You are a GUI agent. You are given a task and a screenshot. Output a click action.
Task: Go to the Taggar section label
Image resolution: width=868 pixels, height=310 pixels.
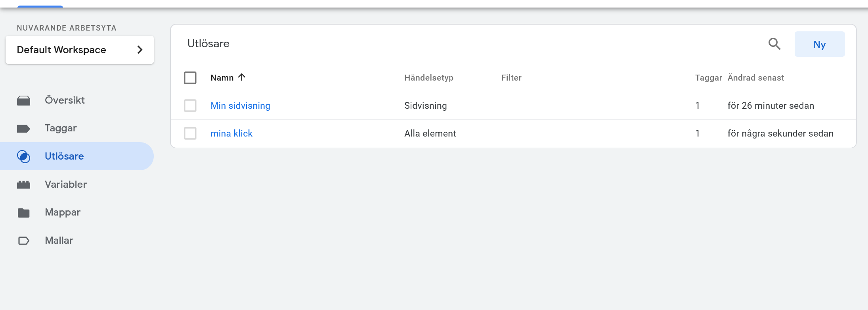click(x=61, y=128)
